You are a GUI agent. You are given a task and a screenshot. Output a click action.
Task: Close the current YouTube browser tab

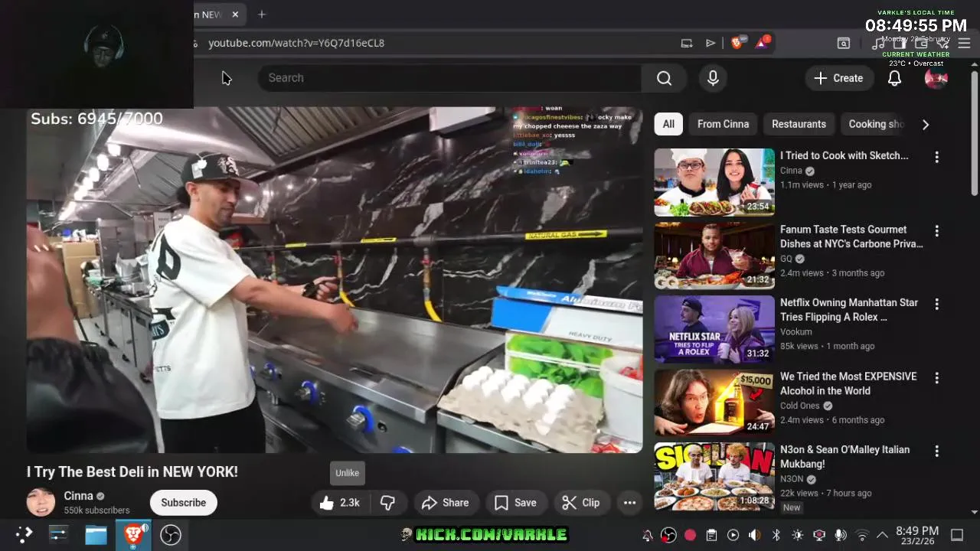pyautogui.click(x=235, y=15)
